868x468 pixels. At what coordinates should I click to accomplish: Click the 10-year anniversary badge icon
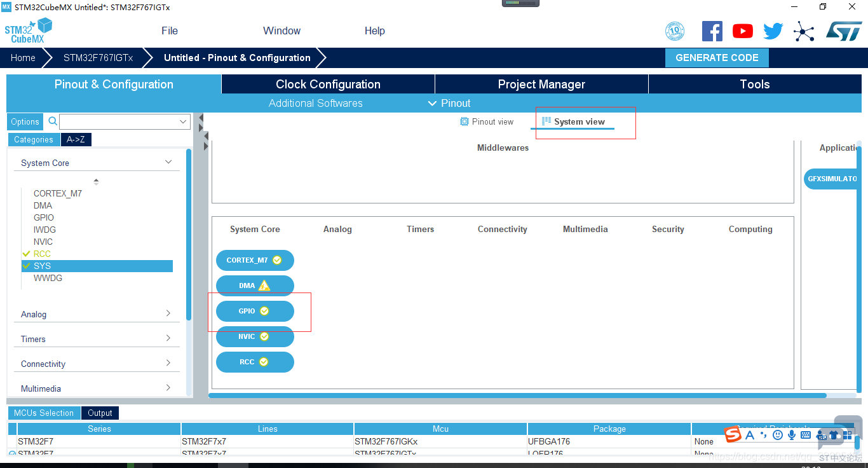click(x=675, y=31)
